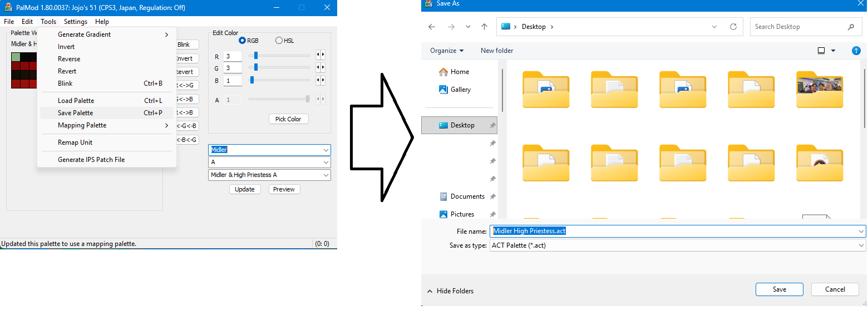Click the view layout icon in toolbar
Viewport: 868px width, 310px height.
pyautogui.click(x=821, y=51)
